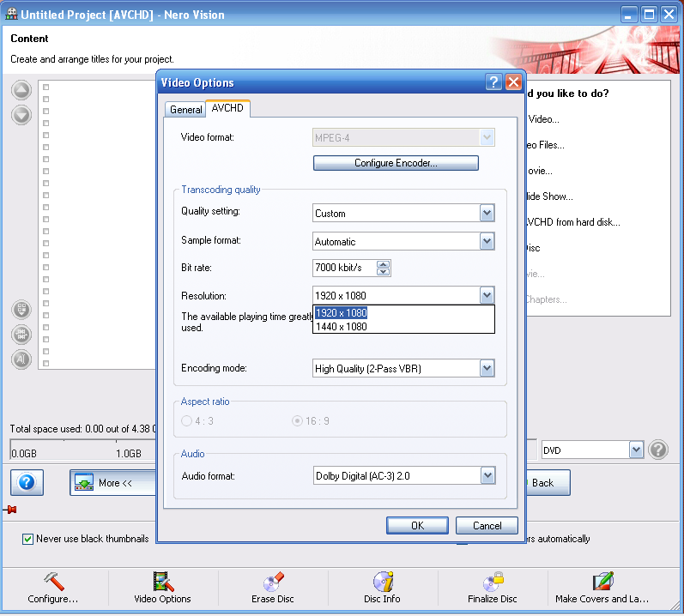Close the Video Options dialog
684x616 pixels.
click(x=514, y=82)
